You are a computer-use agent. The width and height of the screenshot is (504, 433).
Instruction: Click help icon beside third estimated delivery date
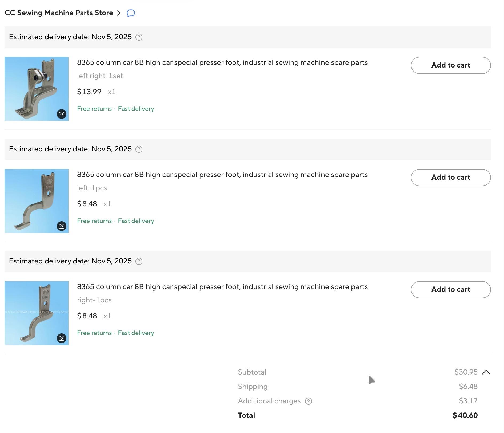click(139, 261)
